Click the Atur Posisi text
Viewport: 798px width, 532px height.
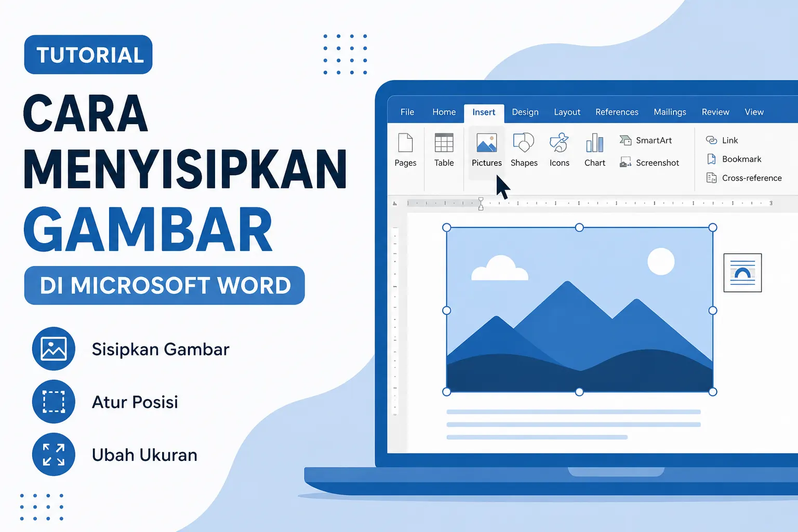coord(135,402)
